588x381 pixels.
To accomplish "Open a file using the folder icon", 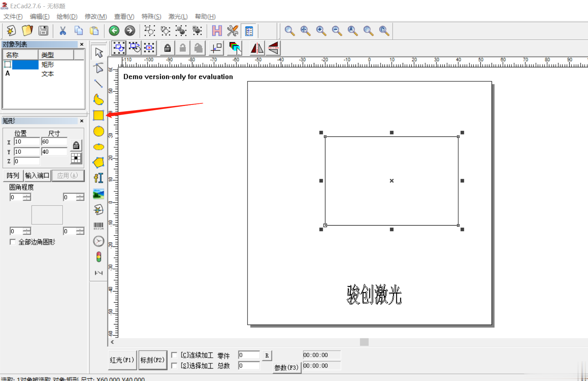I will point(27,31).
